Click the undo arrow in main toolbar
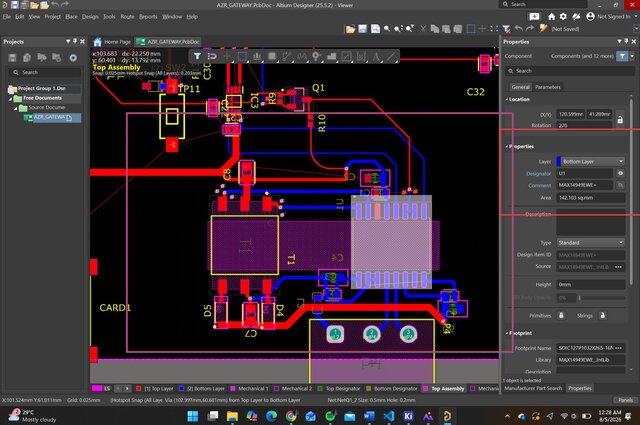 coord(518,29)
